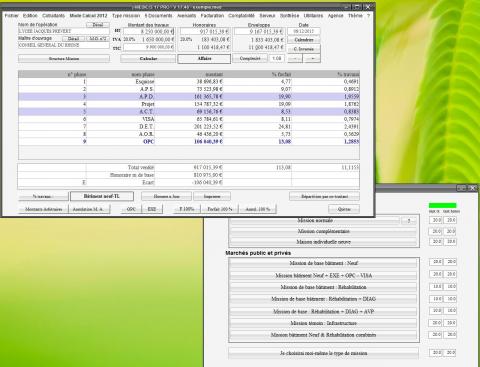
Task: Choose Mission de base Réhabilitation + DIAG
Action: click(324, 299)
